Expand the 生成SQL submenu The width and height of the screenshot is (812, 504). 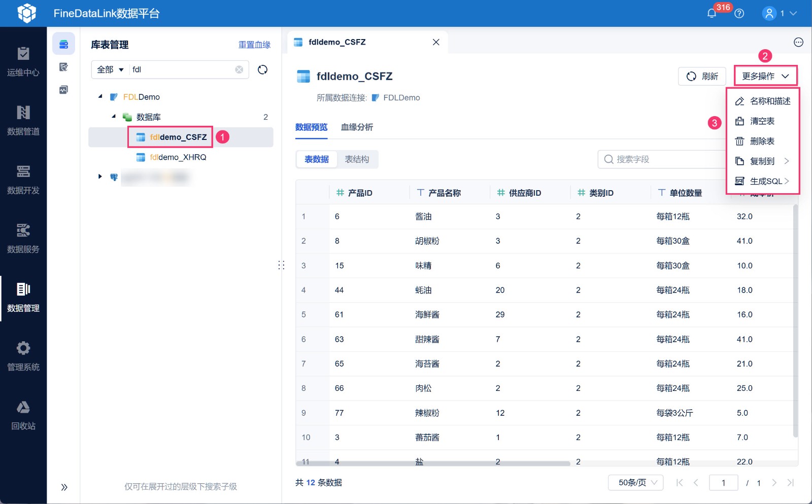[x=763, y=181]
